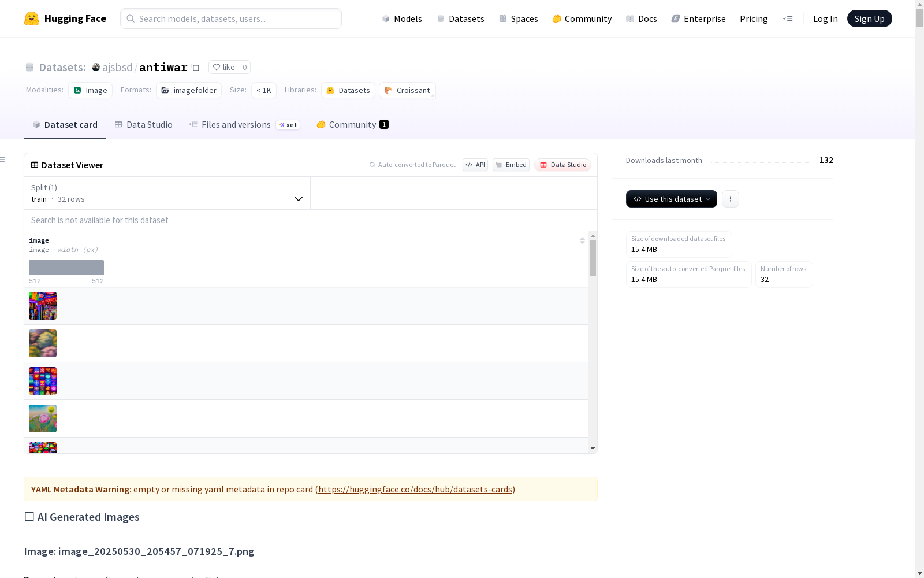Click the Number of rows 32 box
924x578 pixels.
(784, 275)
